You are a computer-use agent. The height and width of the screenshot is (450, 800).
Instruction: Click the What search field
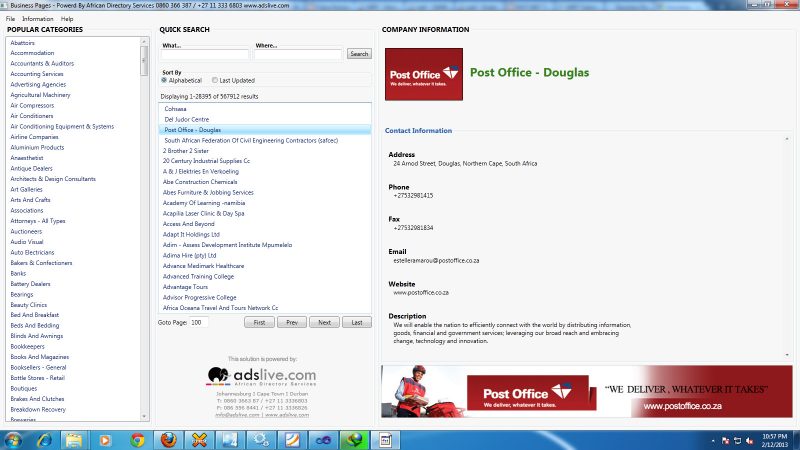[205, 55]
